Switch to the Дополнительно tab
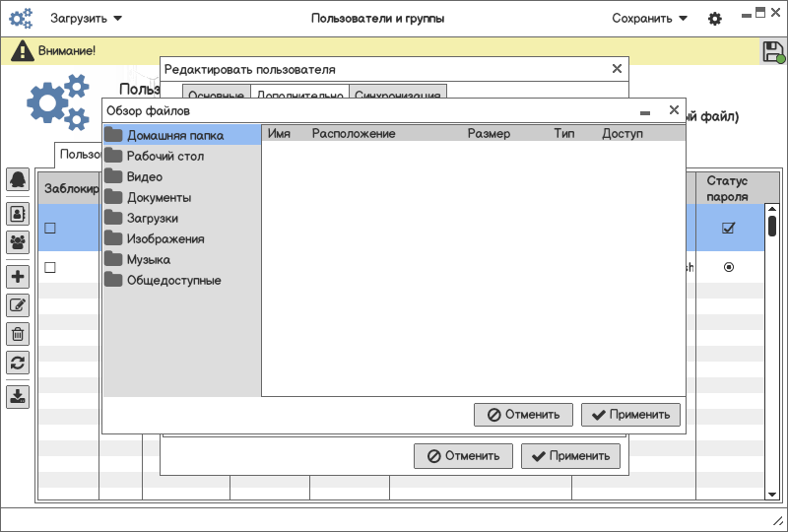 pos(300,92)
